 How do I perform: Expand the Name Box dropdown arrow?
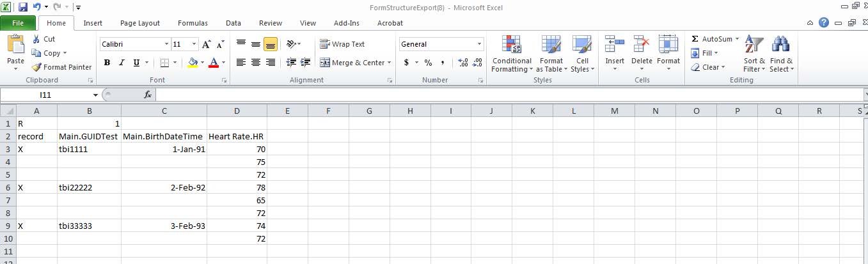pyautogui.click(x=95, y=95)
